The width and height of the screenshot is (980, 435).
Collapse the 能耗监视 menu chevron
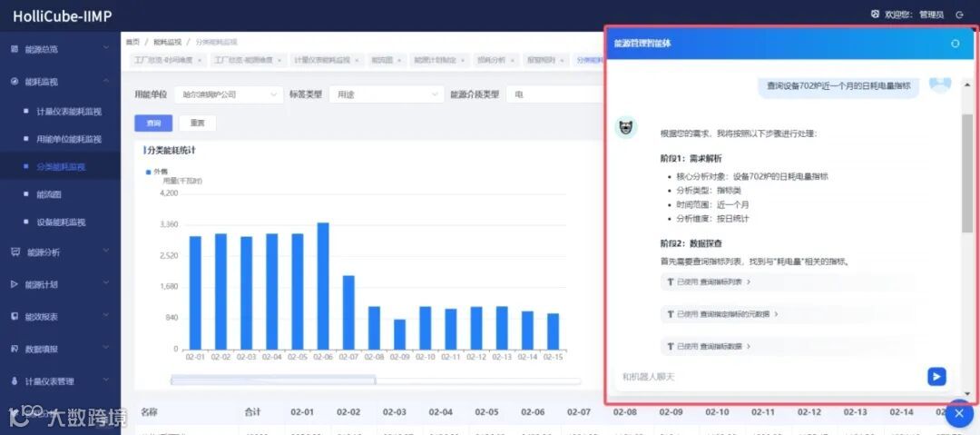pos(106,81)
